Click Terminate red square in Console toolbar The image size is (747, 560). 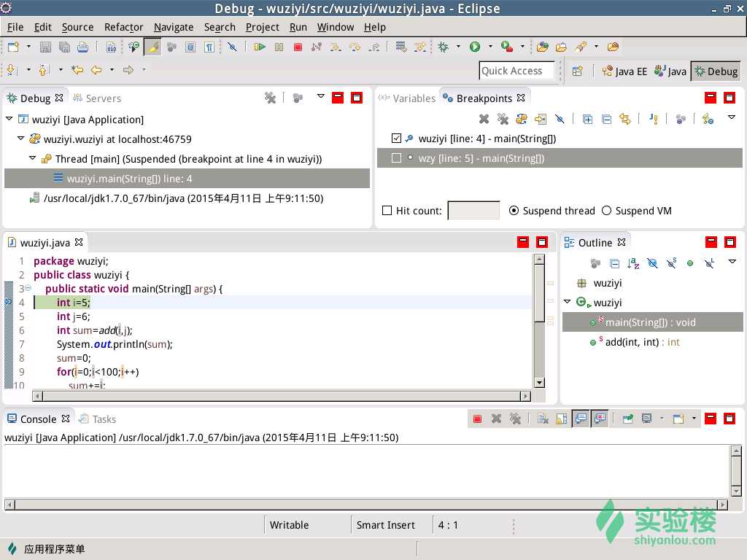coord(477,419)
